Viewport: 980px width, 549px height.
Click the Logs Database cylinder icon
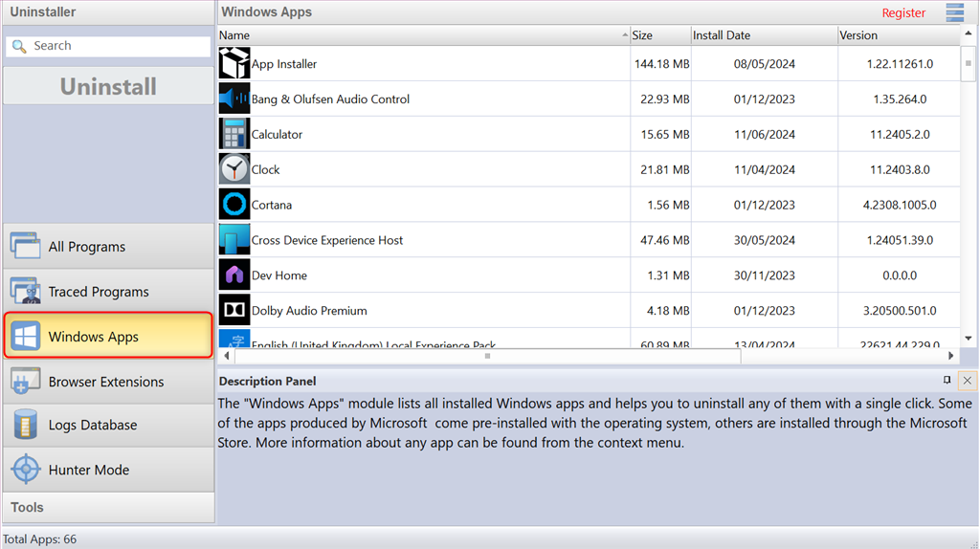pyautogui.click(x=26, y=425)
